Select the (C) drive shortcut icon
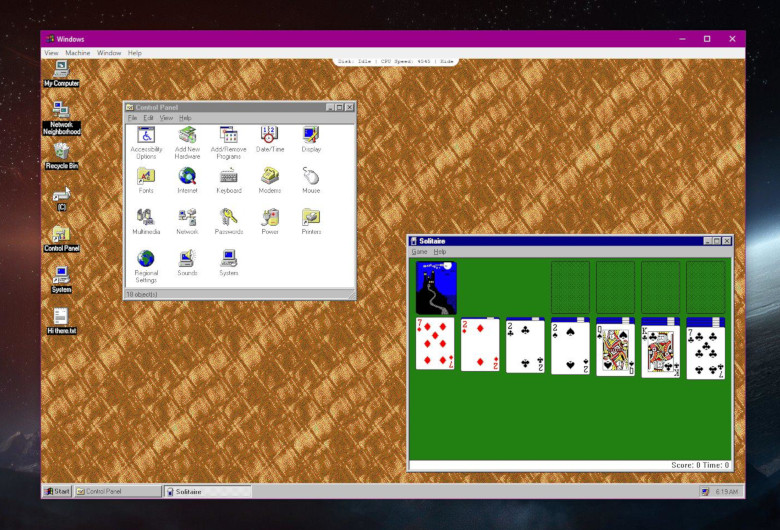The width and height of the screenshot is (780, 530). tap(61, 199)
